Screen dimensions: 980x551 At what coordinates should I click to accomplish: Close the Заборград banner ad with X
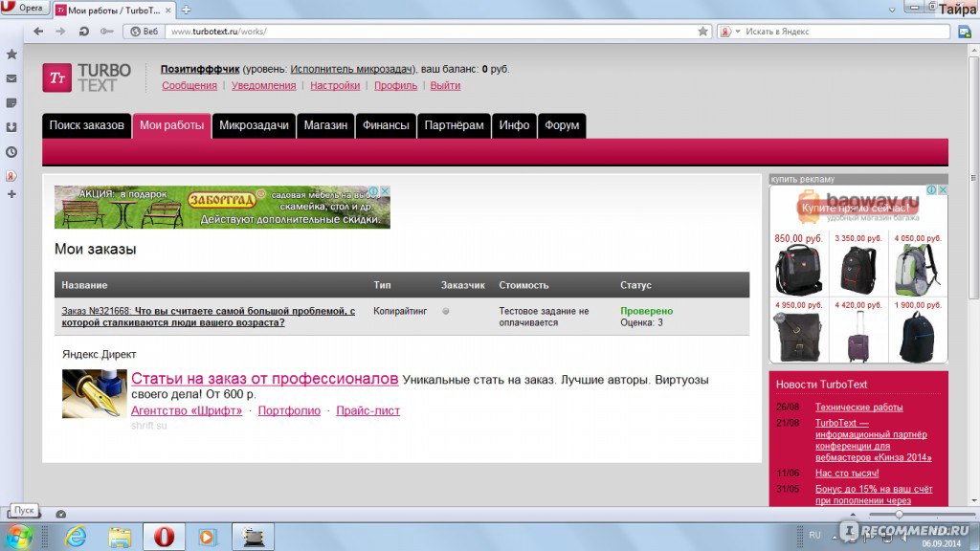coord(385,190)
